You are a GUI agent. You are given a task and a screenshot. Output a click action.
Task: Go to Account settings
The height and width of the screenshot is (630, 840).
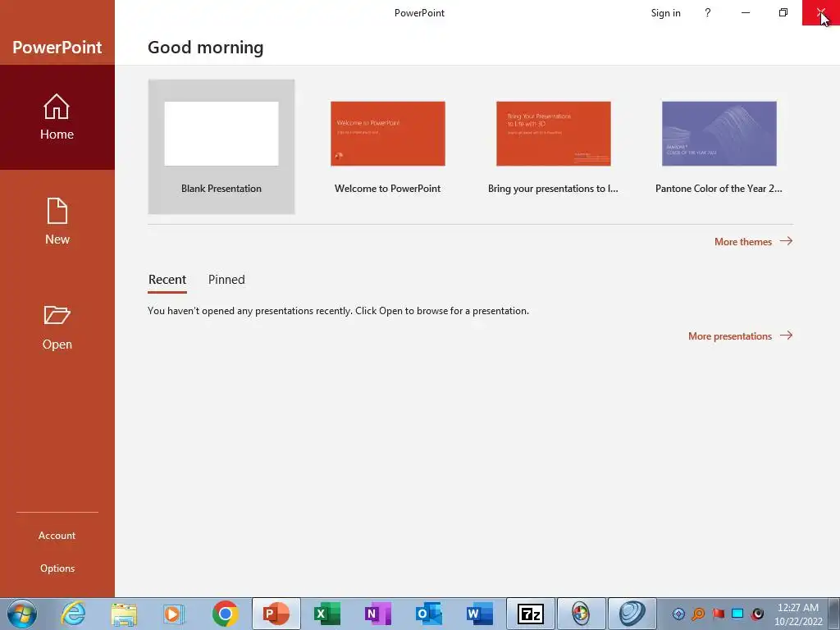[57, 535]
